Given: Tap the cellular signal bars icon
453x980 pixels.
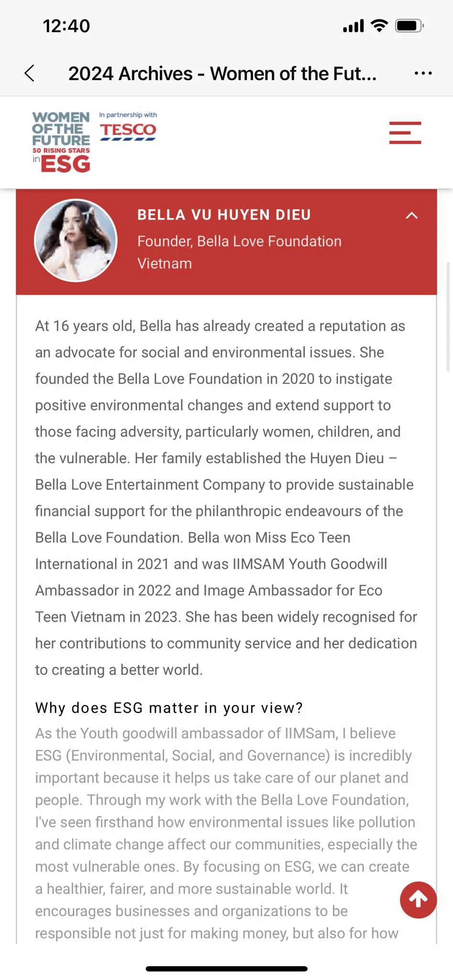Looking at the screenshot, I should 354,26.
